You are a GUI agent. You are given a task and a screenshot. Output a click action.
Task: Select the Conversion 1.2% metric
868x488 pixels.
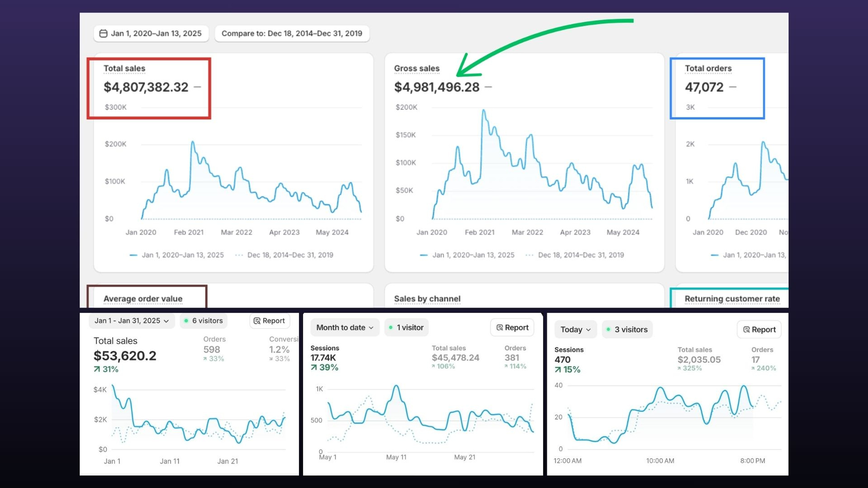(283, 349)
